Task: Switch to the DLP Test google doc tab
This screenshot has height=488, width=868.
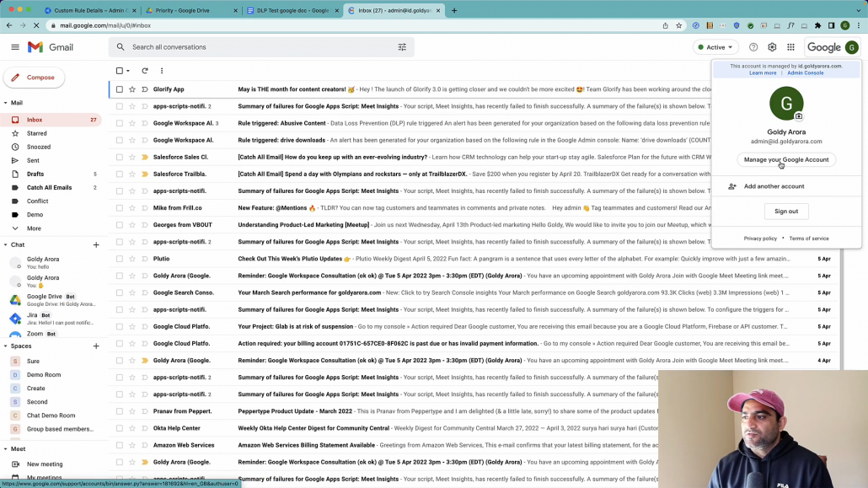Action: [x=292, y=10]
